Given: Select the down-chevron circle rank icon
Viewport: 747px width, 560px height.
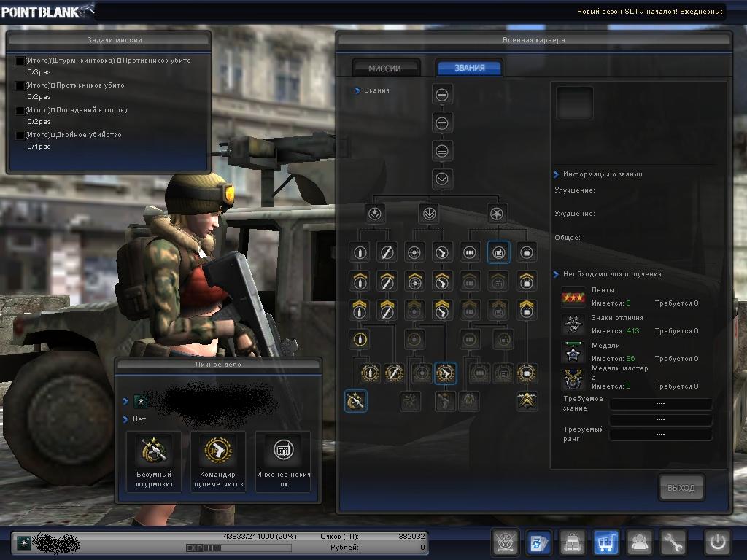Looking at the screenshot, I should click(x=442, y=179).
